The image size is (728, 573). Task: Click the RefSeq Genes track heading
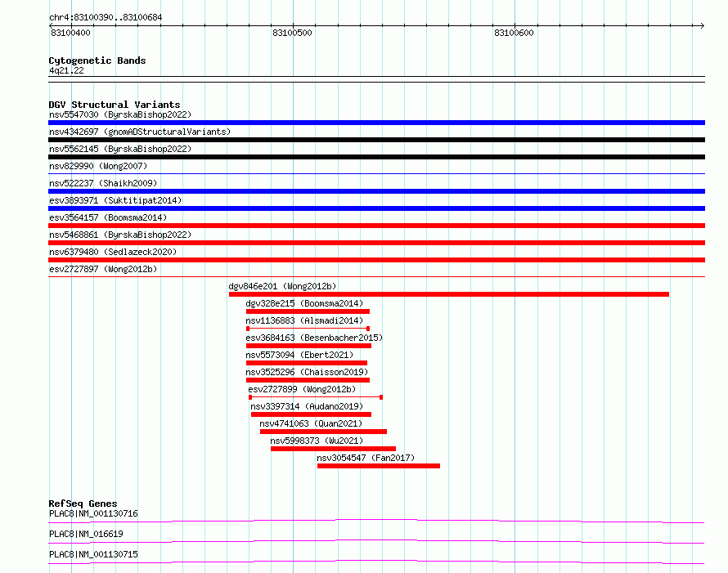[x=83, y=504]
